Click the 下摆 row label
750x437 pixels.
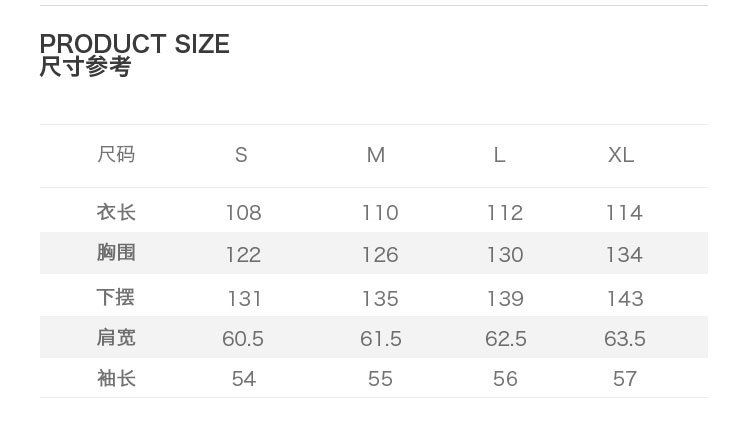click(116, 298)
